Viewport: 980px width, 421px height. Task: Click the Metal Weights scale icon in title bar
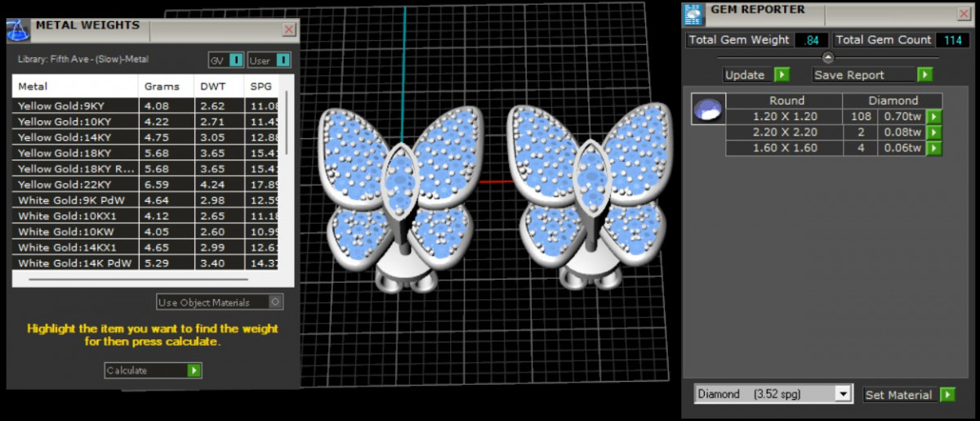[x=19, y=30]
